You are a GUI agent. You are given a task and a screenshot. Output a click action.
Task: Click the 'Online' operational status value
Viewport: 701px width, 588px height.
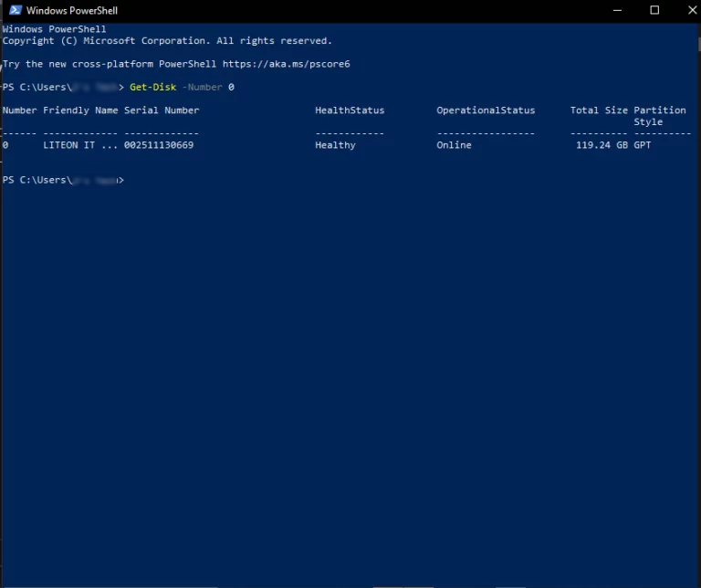(x=454, y=145)
